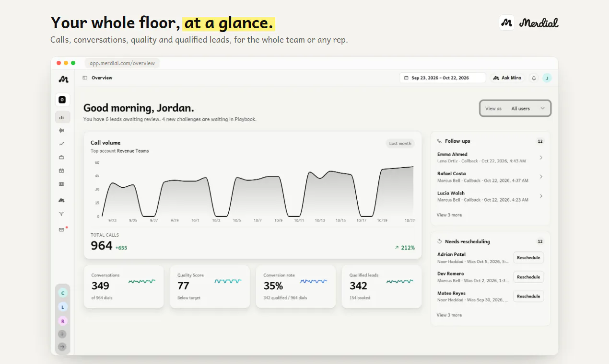609x364 pixels.
Task: Open the Mira assistant icon in the sidebar
Action: (x=61, y=200)
